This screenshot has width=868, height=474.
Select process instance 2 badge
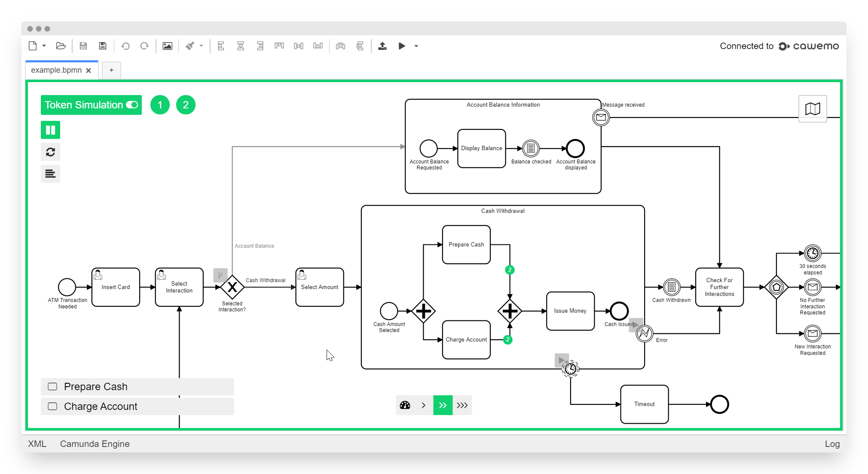[x=186, y=105]
